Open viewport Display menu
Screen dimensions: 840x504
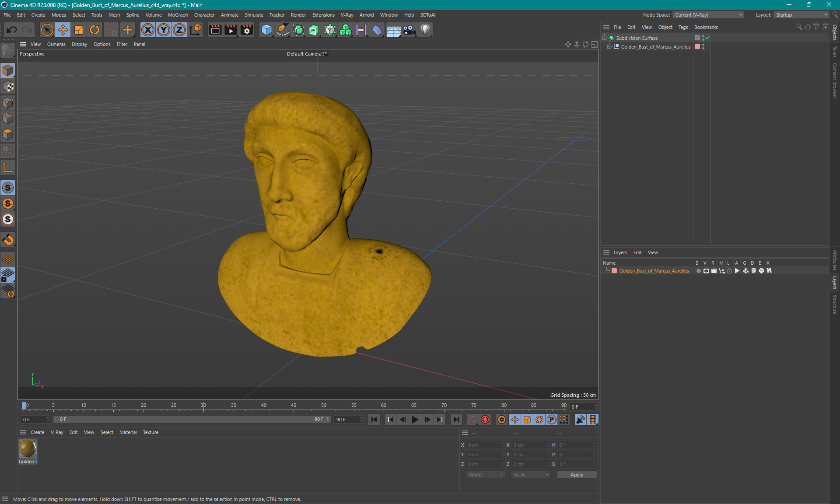[x=79, y=44]
